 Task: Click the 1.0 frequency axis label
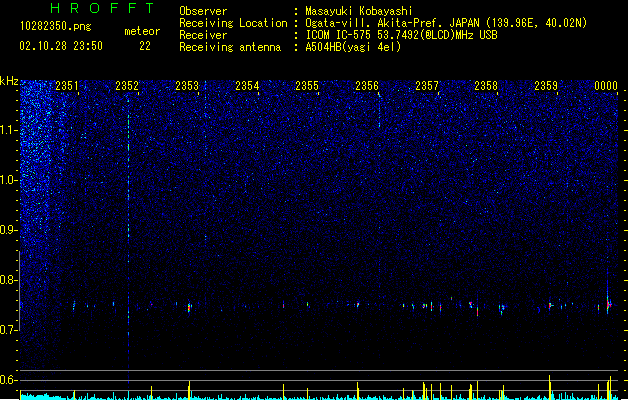[9, 180]
